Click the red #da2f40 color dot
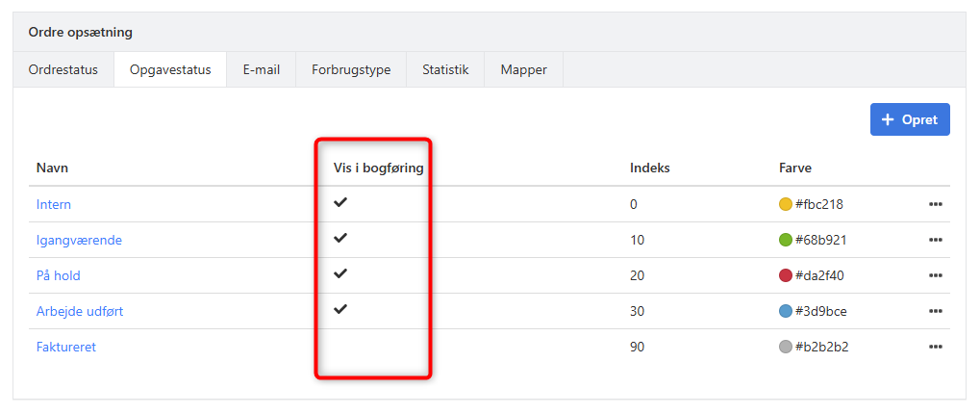Screen dimensions: 980x414 click(x=786, y=275)
